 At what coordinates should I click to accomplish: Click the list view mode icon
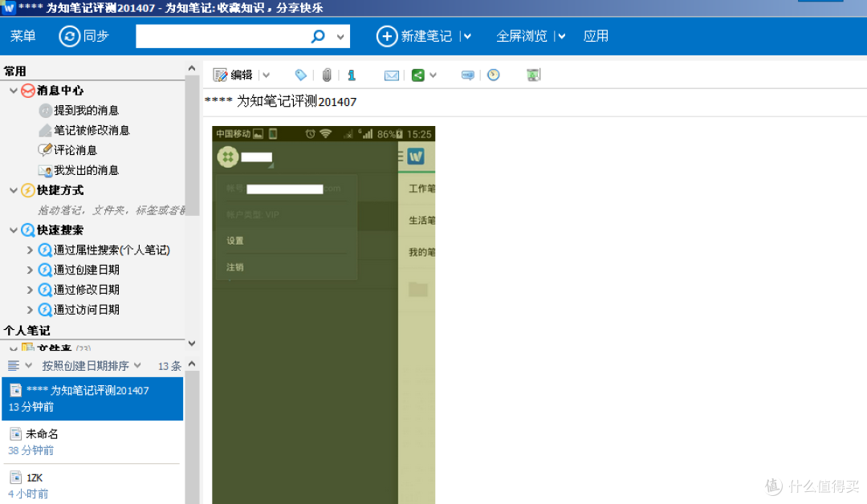tap(14, 366)
